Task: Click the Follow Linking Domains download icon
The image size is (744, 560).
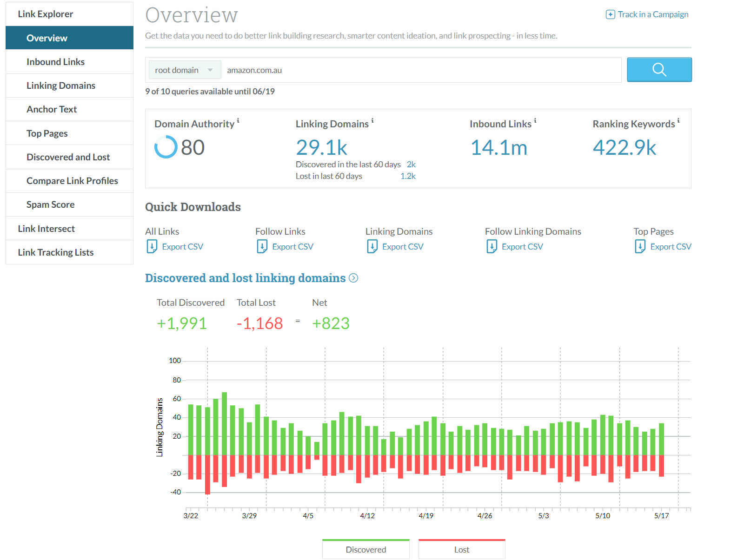Action: [x=492, y=246]
